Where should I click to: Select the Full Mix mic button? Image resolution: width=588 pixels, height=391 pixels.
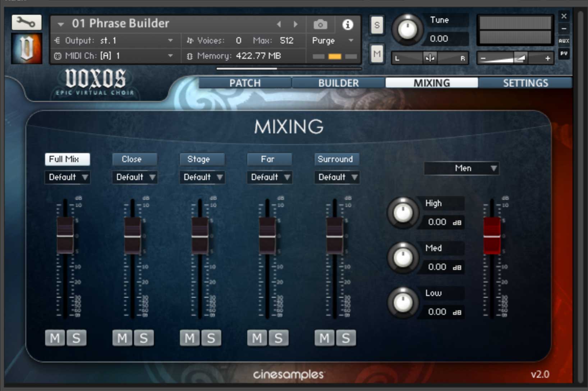67,159
